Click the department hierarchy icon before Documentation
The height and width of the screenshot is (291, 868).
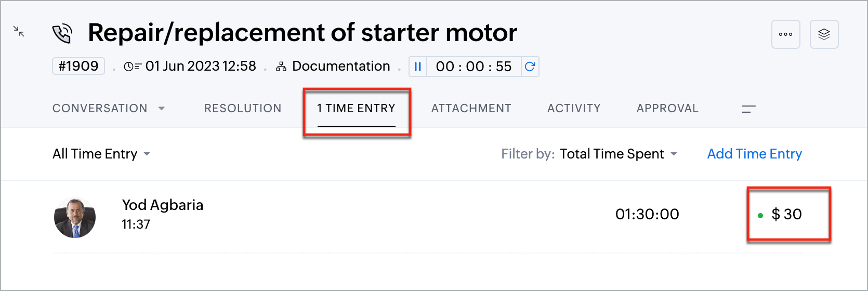tap(281, 67)
